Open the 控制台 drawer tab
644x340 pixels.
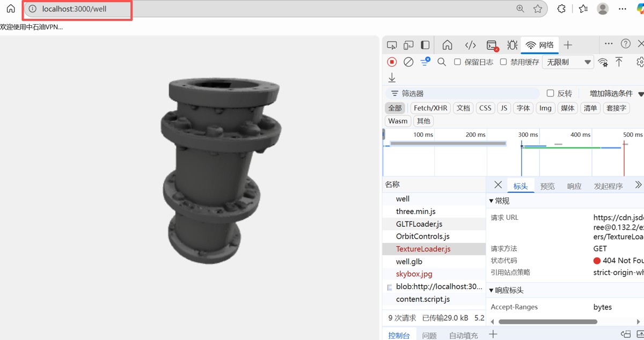(x=399, y=335)
